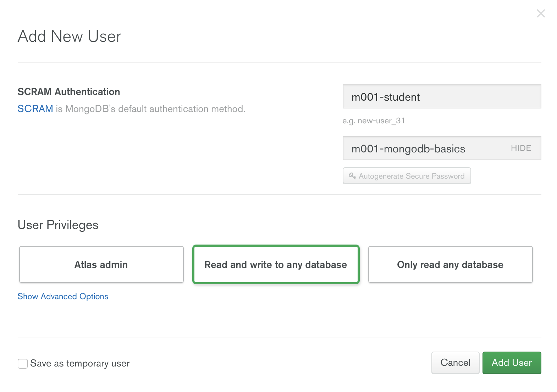Screen dimensions: 557x392
Task: Close the Add New User dialog
Action: point(541,13)
